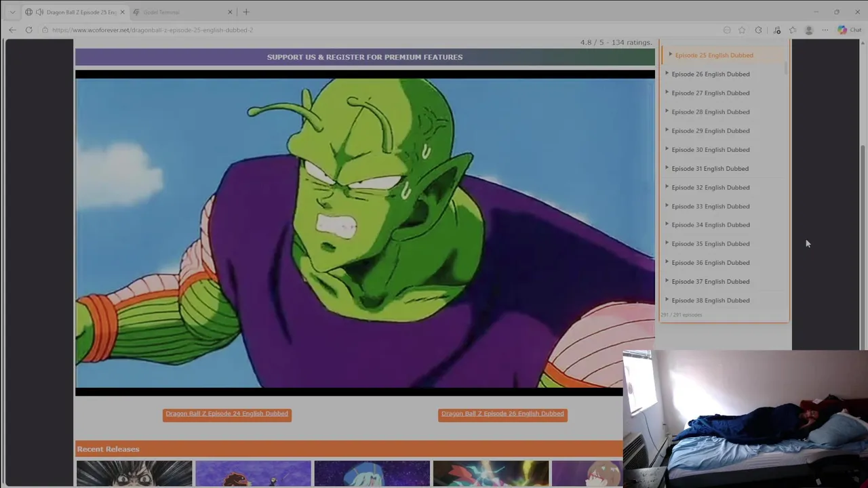The width and height of the screenshot is (868, 488).
Task: Open third Recent Releases thumbnail
Action: [x=372, y=473]
